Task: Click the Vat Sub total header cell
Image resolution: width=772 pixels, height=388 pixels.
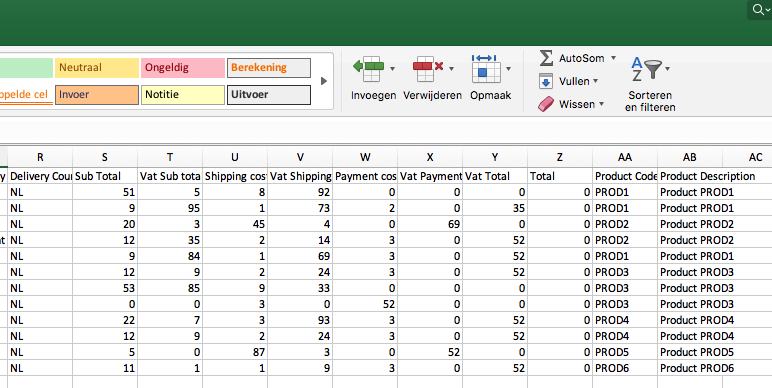Action: [170, 176]
